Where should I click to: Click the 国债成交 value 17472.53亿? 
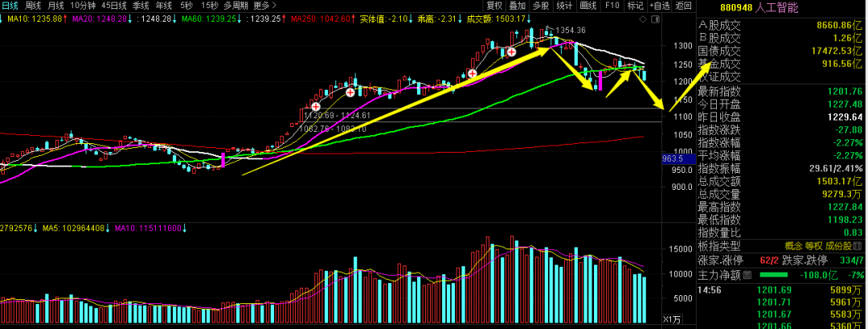pyautogui.click(x=836, y=51)
